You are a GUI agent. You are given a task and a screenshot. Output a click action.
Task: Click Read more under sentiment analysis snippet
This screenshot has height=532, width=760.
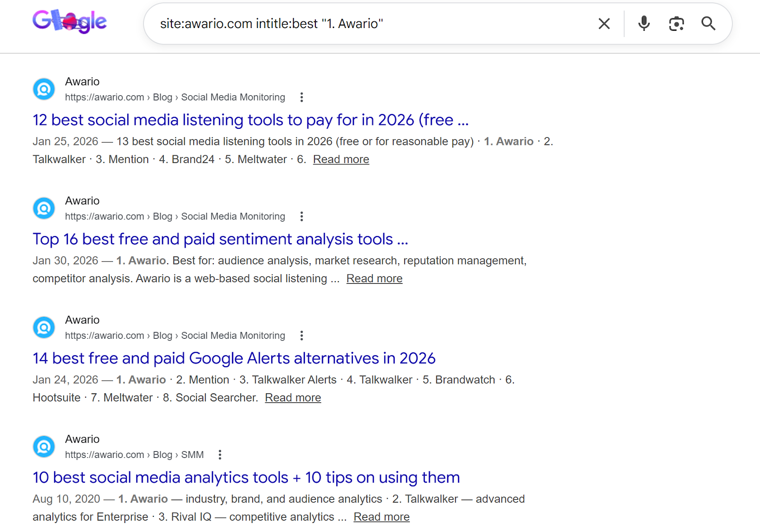(374, 279)
